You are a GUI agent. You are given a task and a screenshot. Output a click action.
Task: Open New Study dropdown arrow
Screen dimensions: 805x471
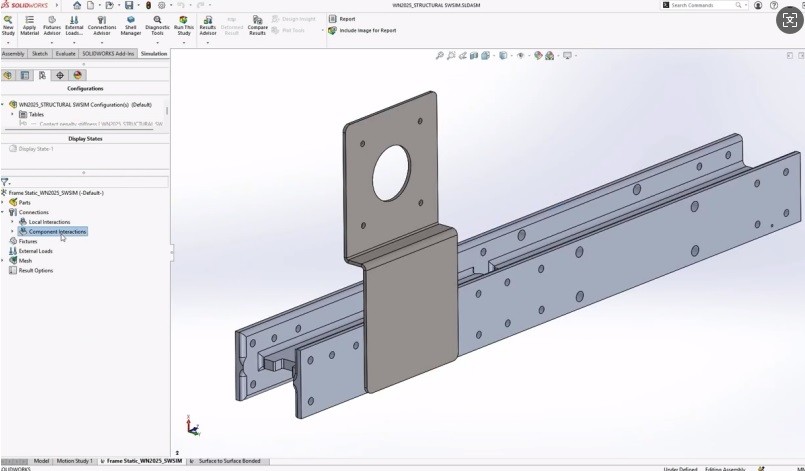(8, 43)
